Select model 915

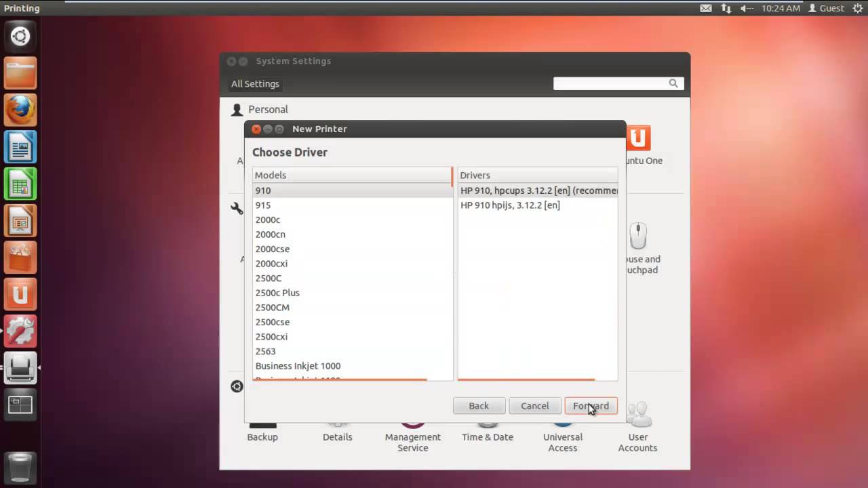pyautogui.click(x=353, y=205)
